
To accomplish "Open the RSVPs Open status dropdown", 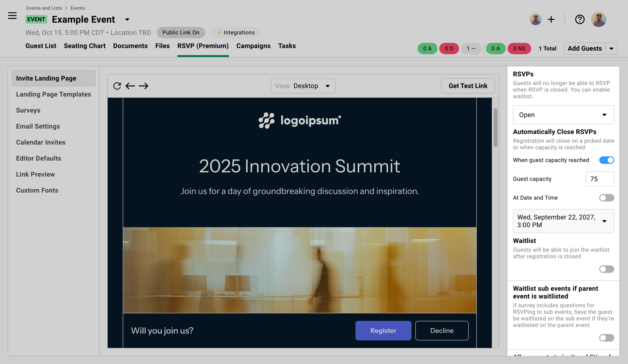I will click(563, 115).
